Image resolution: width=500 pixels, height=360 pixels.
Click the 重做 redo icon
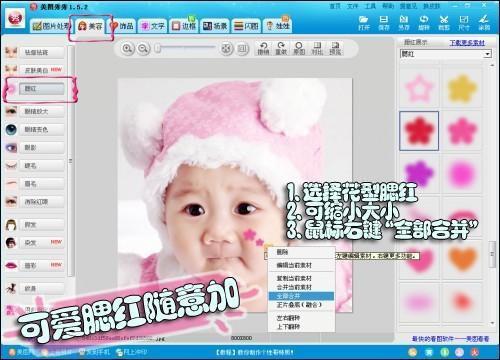click(281, 49)
